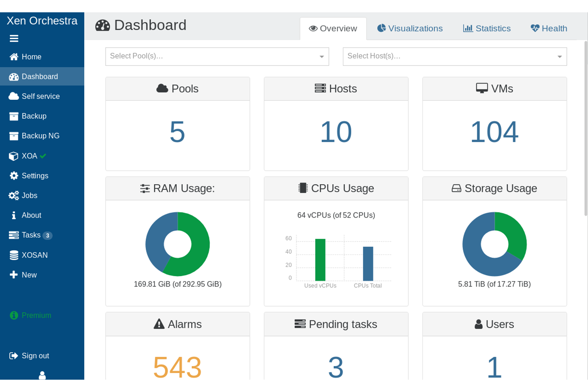Viewport: 588px width, 392px height.
Task: Click the vertical scrollbar on the right
Action: 585,127
